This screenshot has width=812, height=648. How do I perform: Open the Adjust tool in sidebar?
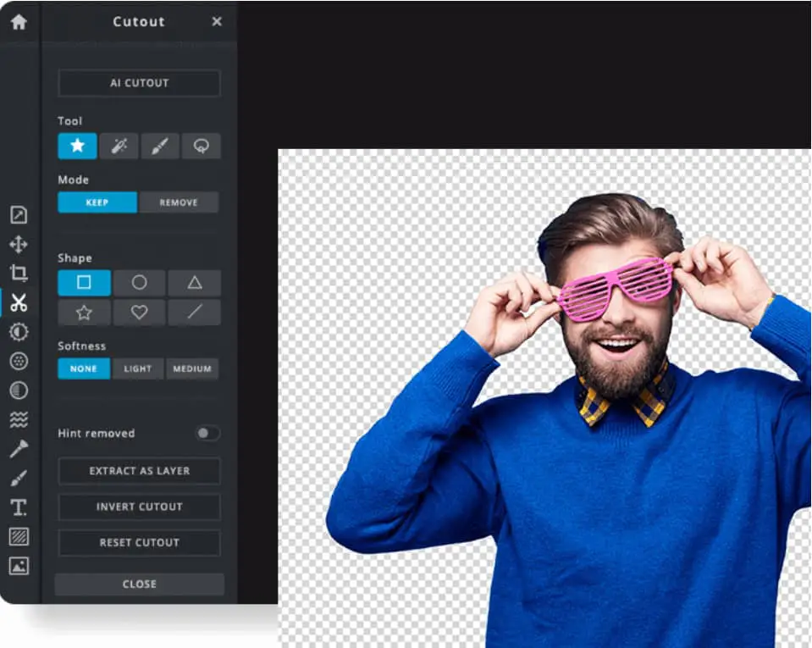tap(19, 331)
